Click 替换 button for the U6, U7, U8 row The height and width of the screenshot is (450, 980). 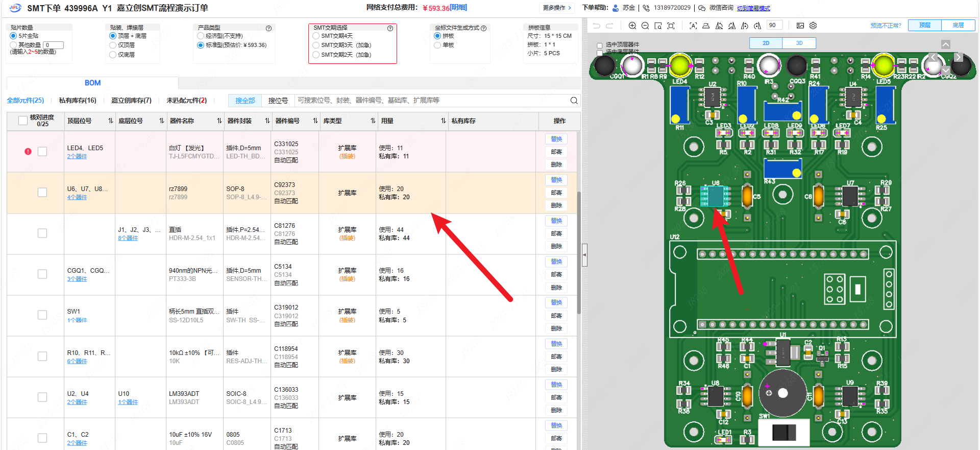click(556, 180)
